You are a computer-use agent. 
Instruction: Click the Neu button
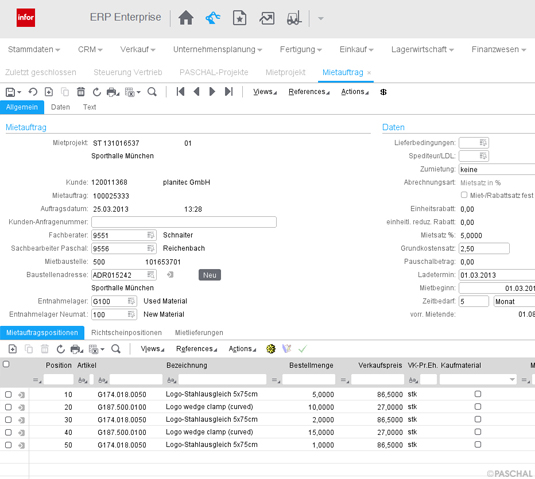(209, 275)
